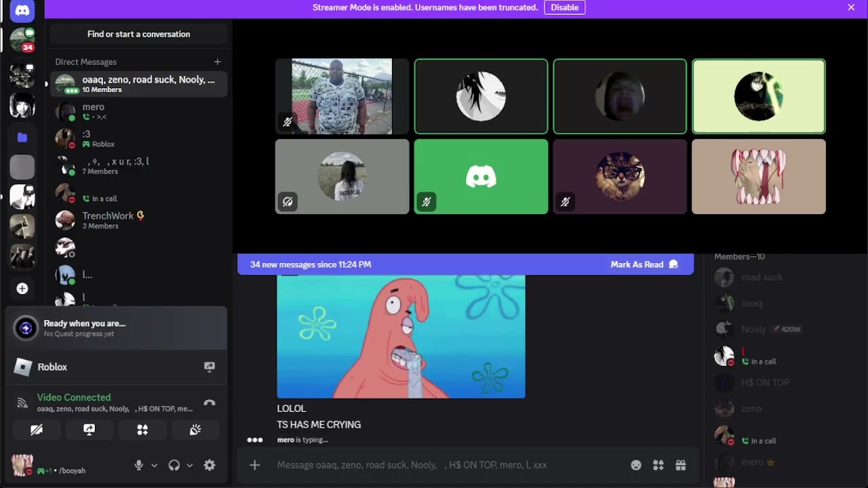The height and width of the screenshot is (488, 868).
Task: Click the TS HAS ME CRYING message
Action: pyautogui.click(x=319, y=424)
